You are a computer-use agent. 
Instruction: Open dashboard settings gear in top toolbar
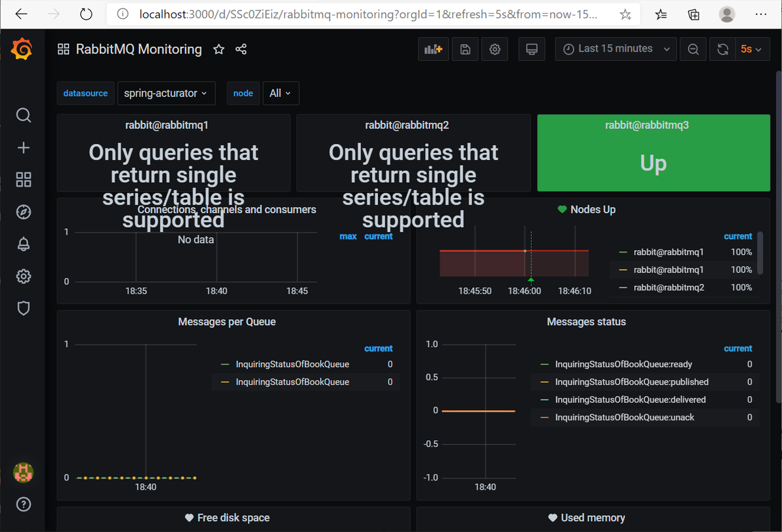point(495,49)
